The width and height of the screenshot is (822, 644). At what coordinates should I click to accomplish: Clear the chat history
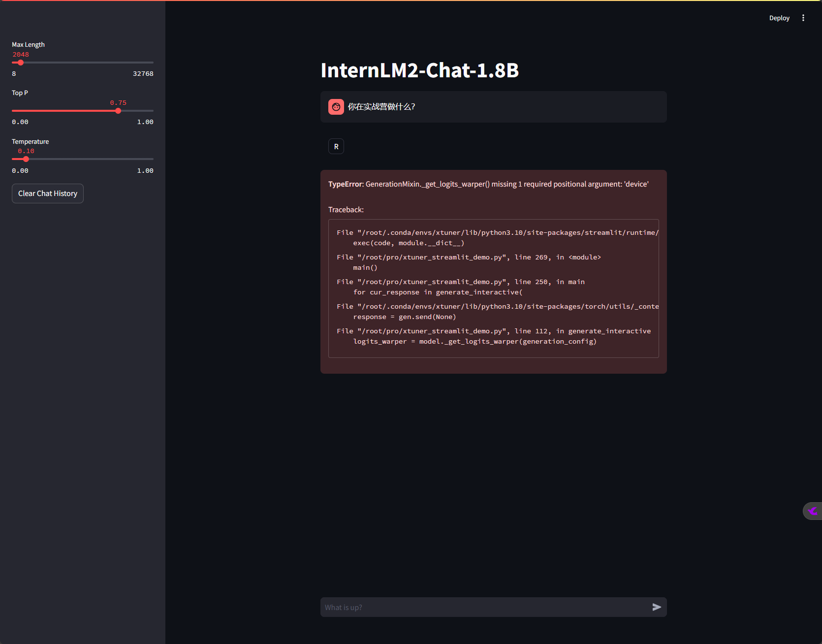48,193
